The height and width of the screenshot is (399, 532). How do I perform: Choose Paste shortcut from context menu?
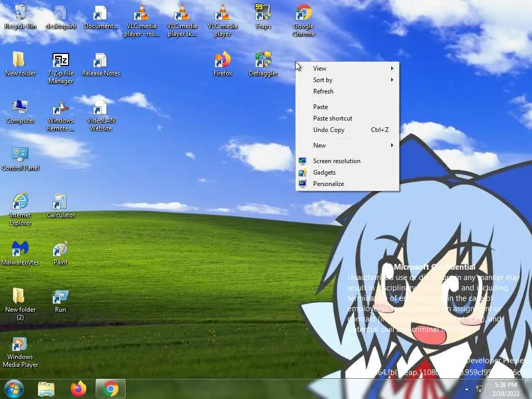pos(348,118)
